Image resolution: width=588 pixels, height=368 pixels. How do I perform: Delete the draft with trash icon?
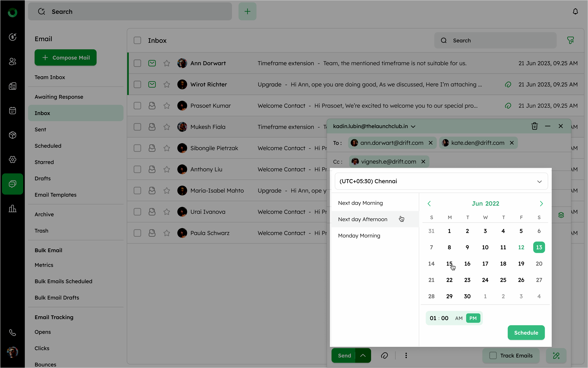coord(534,126)
